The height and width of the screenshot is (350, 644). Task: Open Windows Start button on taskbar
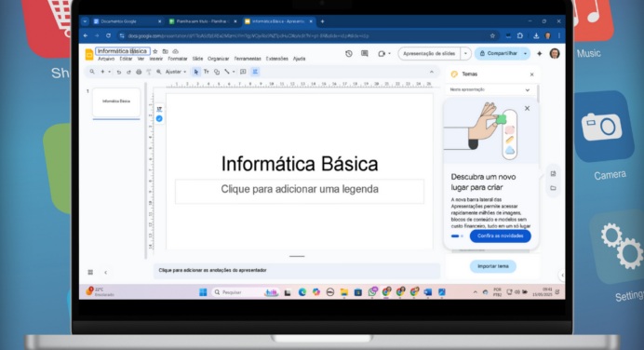click(203, 292)
